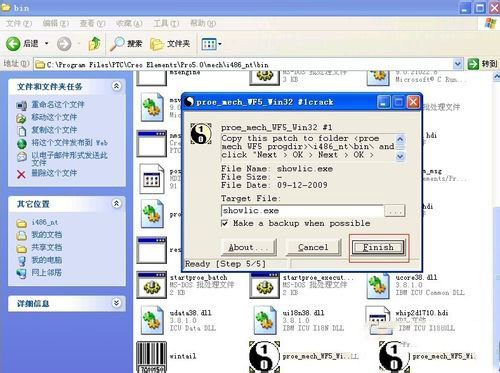The width and height of the screenshot is (500, 373).
Task: Click 删除这个文件 task link
Action: coord(54,173)
